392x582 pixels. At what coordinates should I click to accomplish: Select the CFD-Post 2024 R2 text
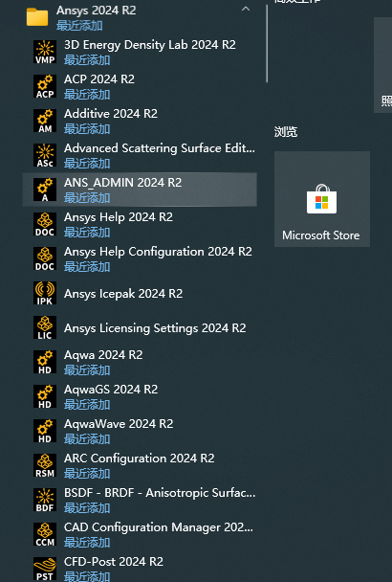(114, 562)
